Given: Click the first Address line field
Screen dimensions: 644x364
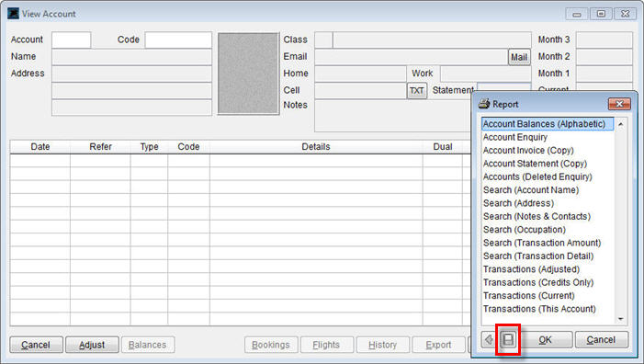Looking at the screenshot, I should [132, 74].
